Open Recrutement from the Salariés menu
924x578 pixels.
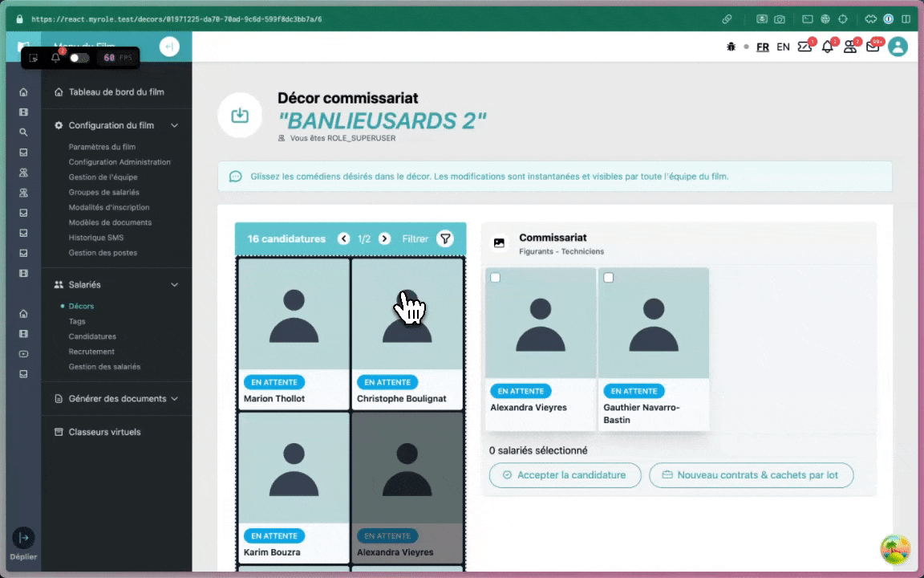pyautogui.click(x=91, y=352)
